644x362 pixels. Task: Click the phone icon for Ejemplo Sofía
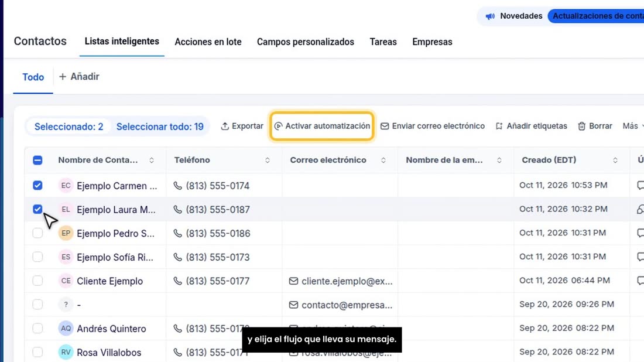tap(177, 257)
